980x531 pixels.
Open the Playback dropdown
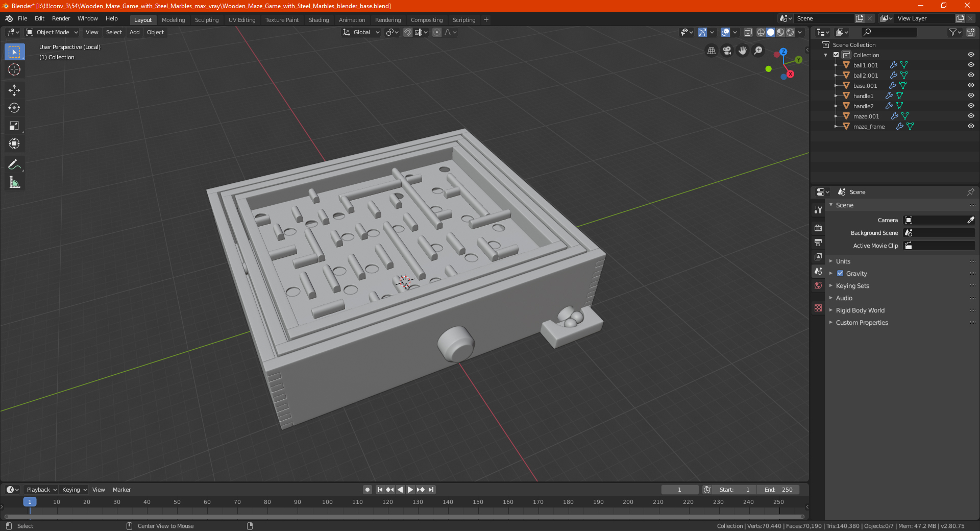(x=41, y=490)
